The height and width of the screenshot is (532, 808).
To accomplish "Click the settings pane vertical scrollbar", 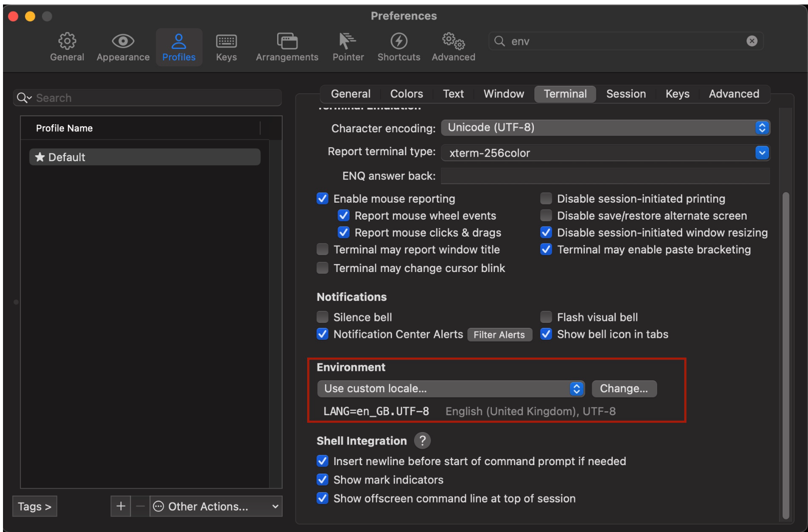I will pos(786,355).
